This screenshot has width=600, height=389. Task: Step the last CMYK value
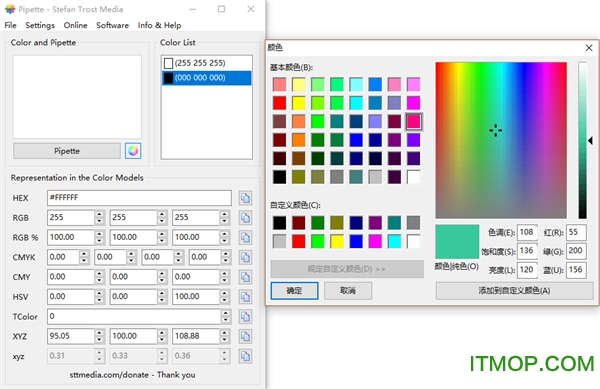(x=226, y=257)
